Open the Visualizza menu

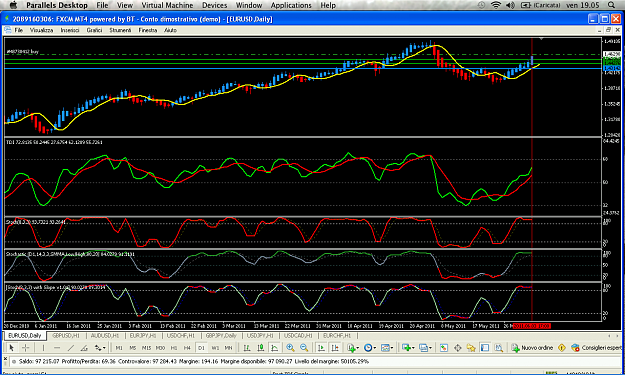pos(41,30)
